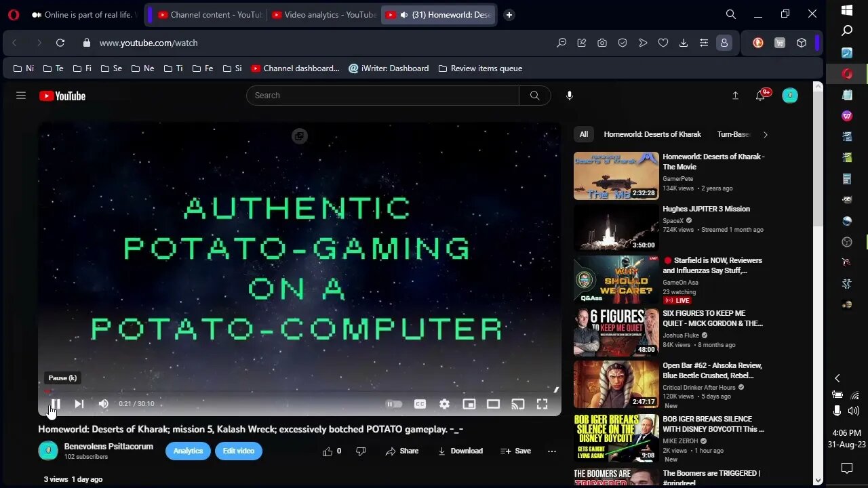The height and width of the screenshot is (488, 868).
Task: Open the YouTube account avatar menu
Action: pyautogui.click(x=790, y=96)
